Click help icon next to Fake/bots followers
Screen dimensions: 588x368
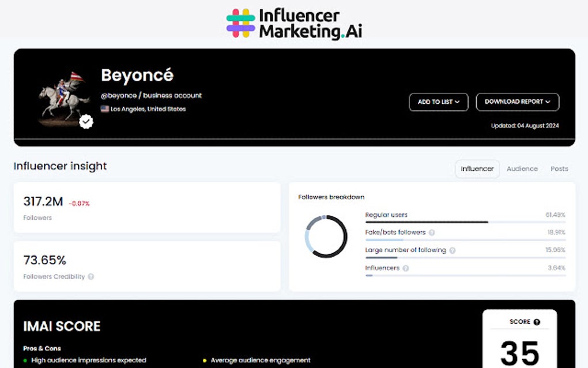432,232
